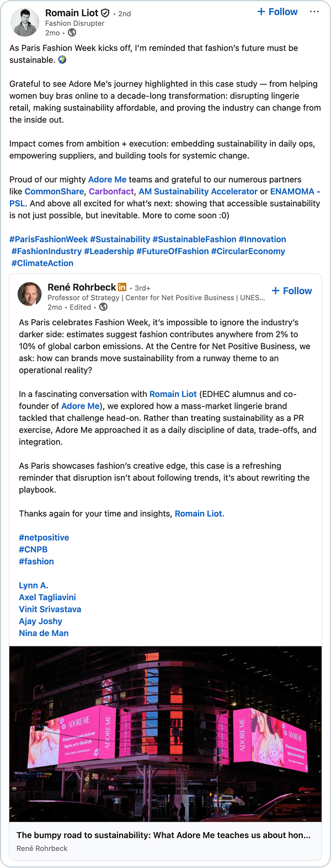Open the Carbonfact partner link
The width and height of the screenshot is (331, 868).
click(111, 192)
